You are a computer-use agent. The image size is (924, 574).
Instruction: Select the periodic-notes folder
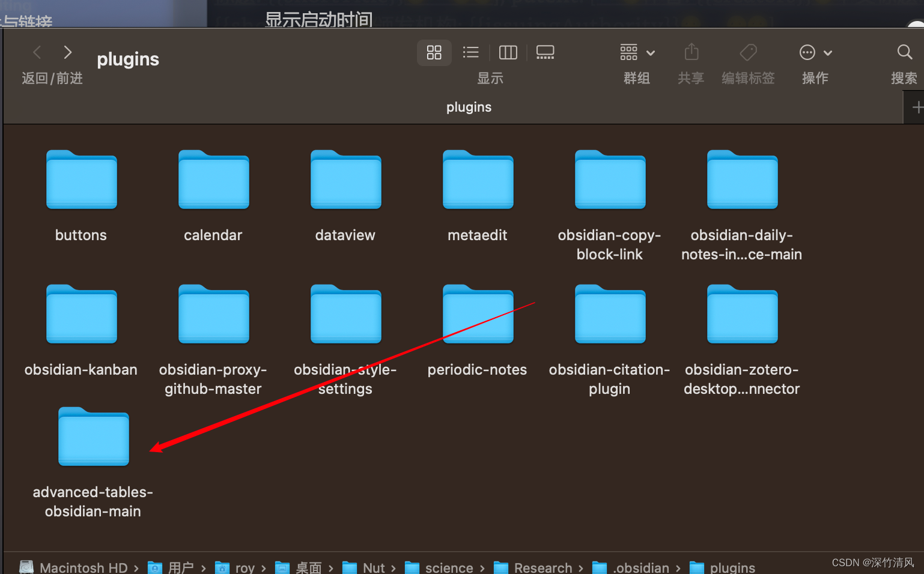(x=478, y=314)
